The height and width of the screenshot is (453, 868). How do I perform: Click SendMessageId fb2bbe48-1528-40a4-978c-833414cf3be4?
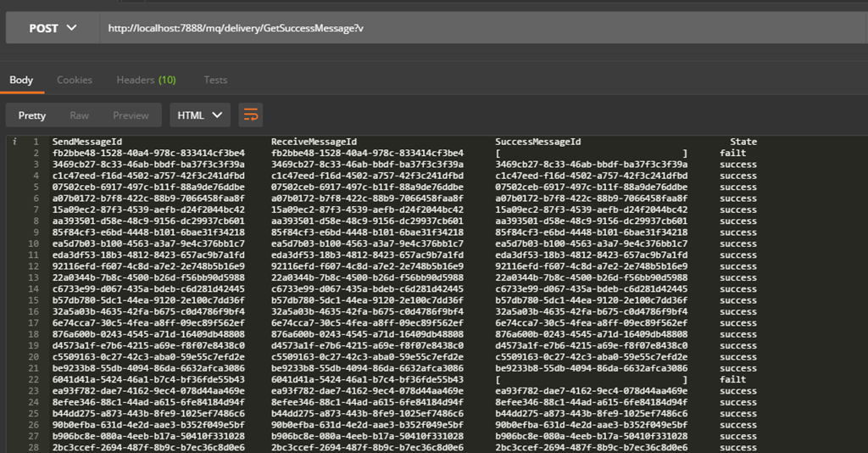(x=148, y=154)
